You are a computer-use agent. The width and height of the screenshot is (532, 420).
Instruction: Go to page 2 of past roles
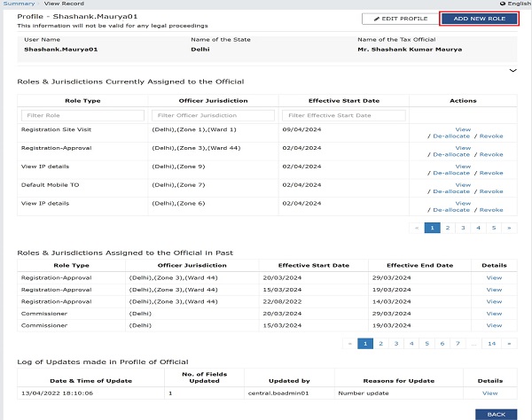[x=380, y=344]
